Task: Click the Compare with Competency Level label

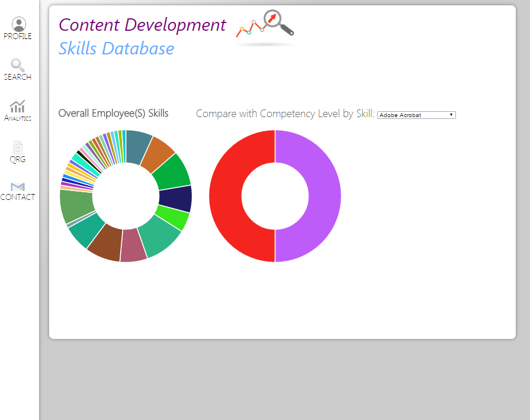Action: 284,114
